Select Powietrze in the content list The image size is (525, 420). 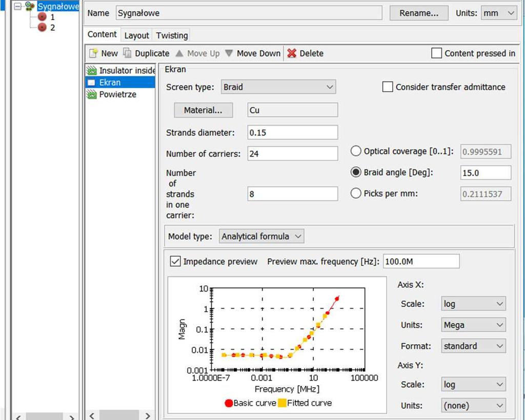click(x=120, y=94)
